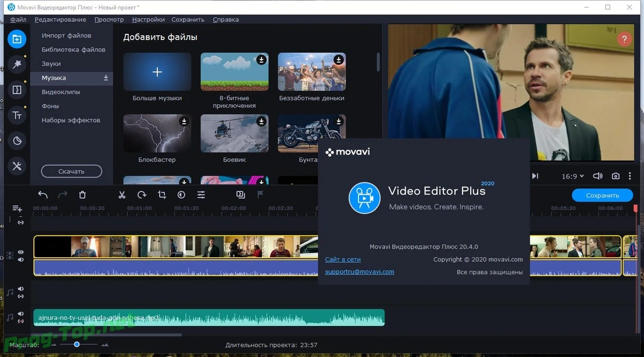Adjust the Масштаб zoom slider handle
644x357 pixels.
point(77,345)
